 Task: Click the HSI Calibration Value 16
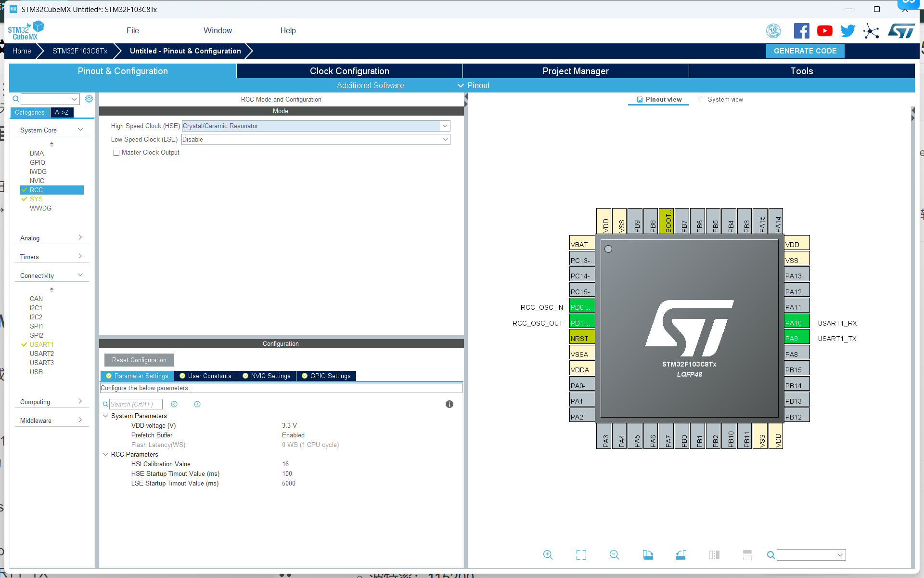coord(285,464)
